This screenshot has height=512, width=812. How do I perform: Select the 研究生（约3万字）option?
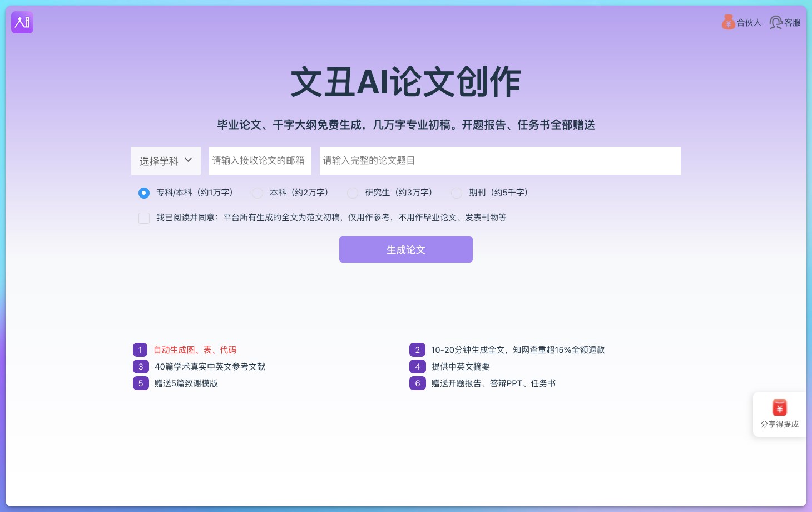(x=353, y=193)
